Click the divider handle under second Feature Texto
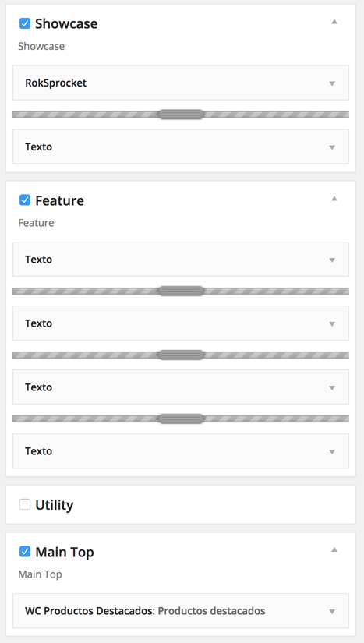This screenshot has height=643, width=364. click(x=181, y=355)
